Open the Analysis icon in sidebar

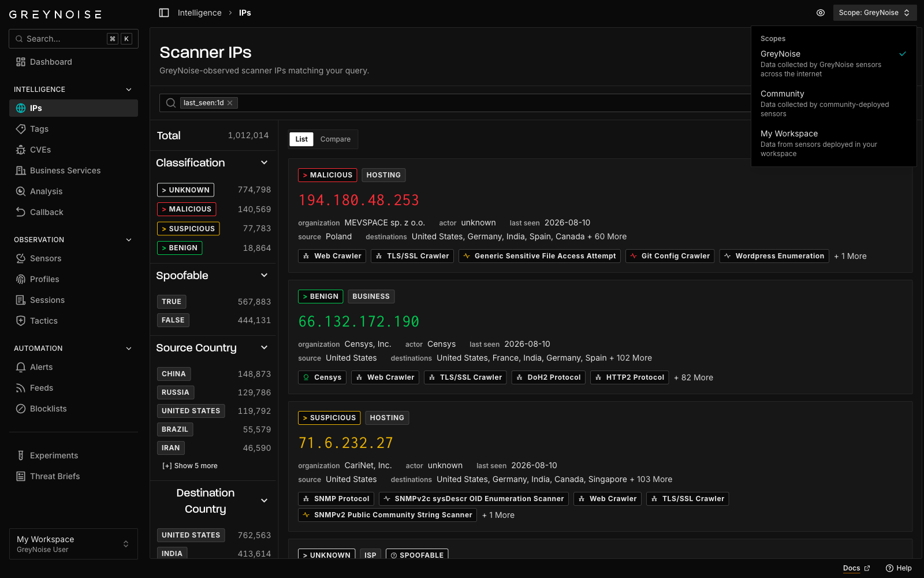click(x=21, y=191)
